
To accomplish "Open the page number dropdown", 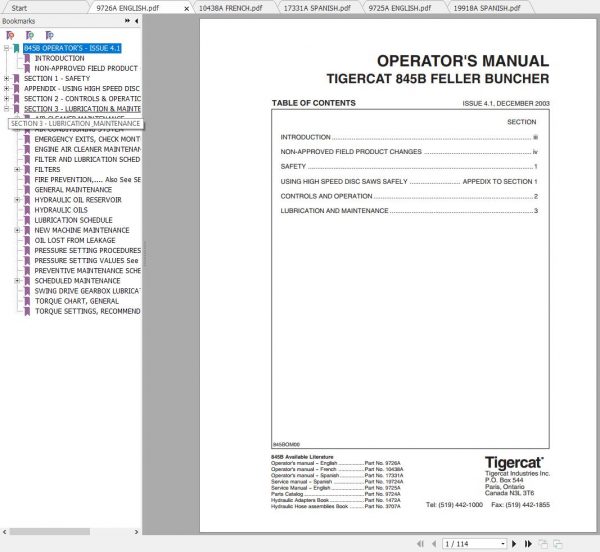I will point(503,544).
